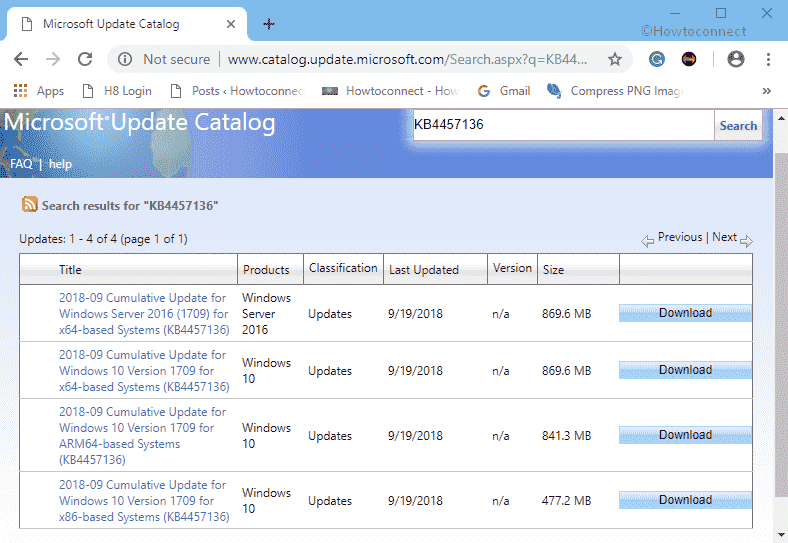Viewport: 788px width, 543px height.
Task: Click the browser forward arrow
Action: click(x=53, y=59)
